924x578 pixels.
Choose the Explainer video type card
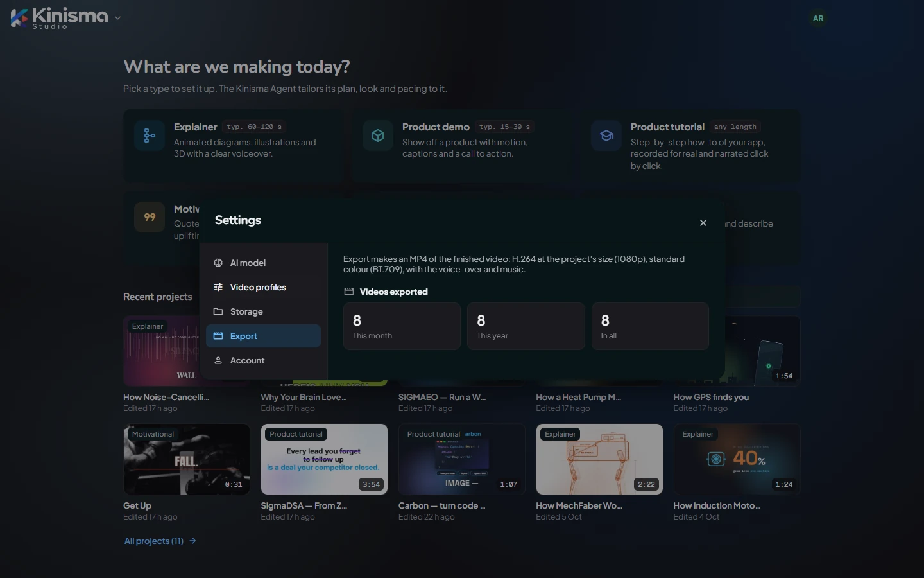coord(233,146)
